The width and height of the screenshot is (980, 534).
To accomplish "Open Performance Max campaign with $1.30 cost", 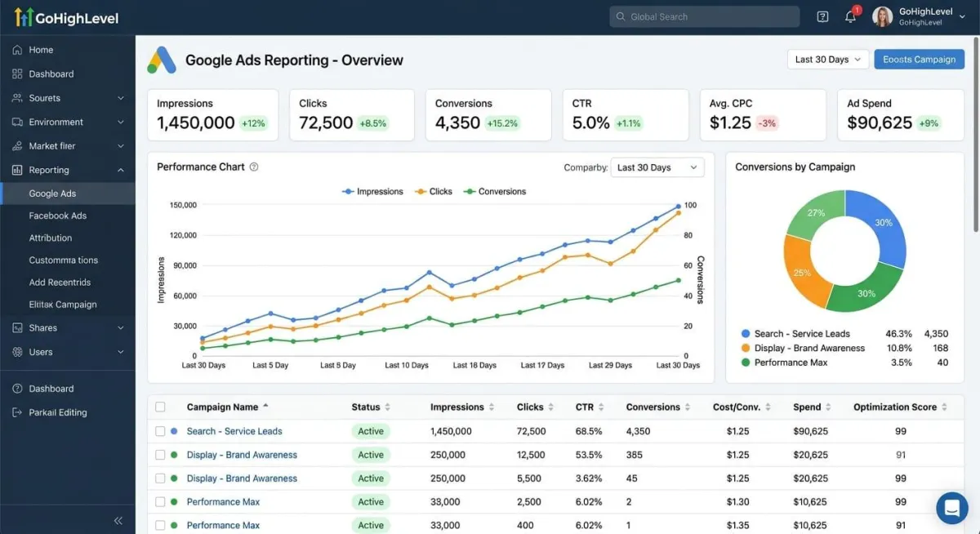I will tap(223, 501).
